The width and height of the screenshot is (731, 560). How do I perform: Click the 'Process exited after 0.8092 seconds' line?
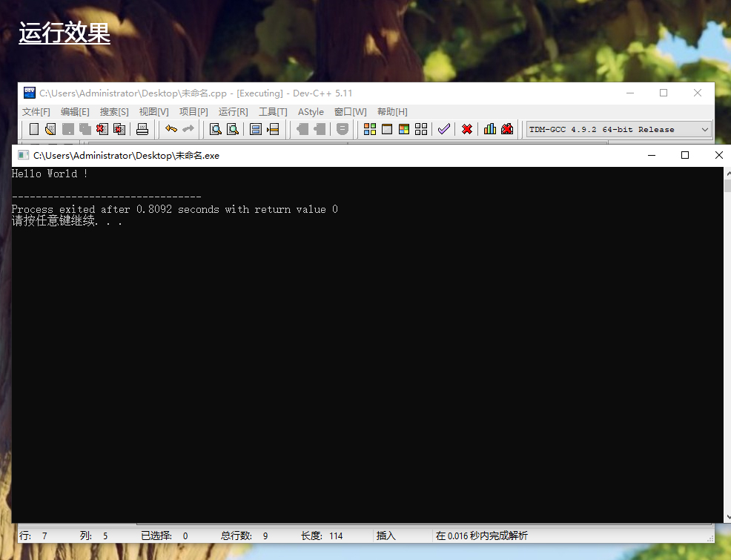click(174, 209)
